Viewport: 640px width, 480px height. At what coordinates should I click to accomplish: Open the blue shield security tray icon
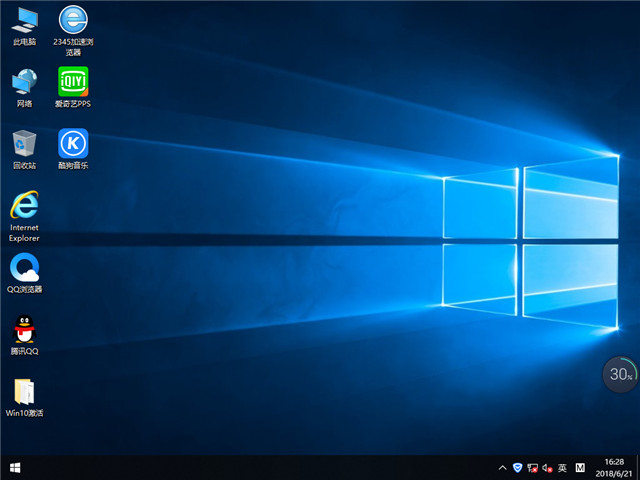[518, 468]
